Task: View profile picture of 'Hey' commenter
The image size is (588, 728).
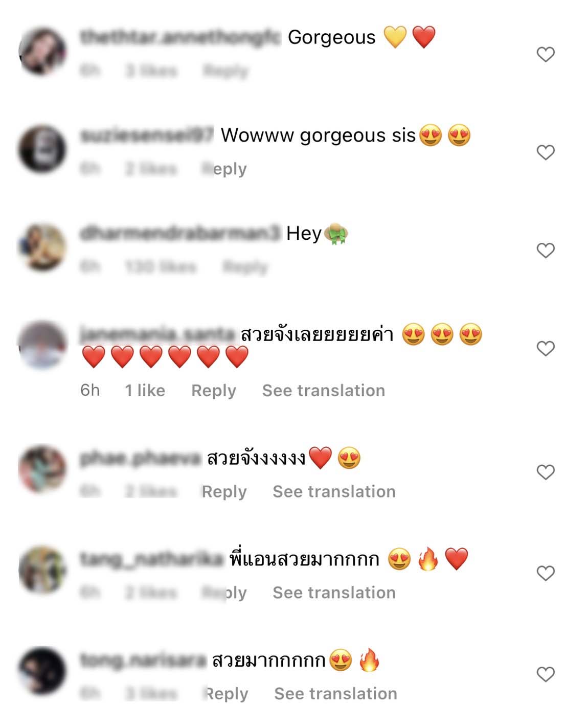Action: point(42,247)
